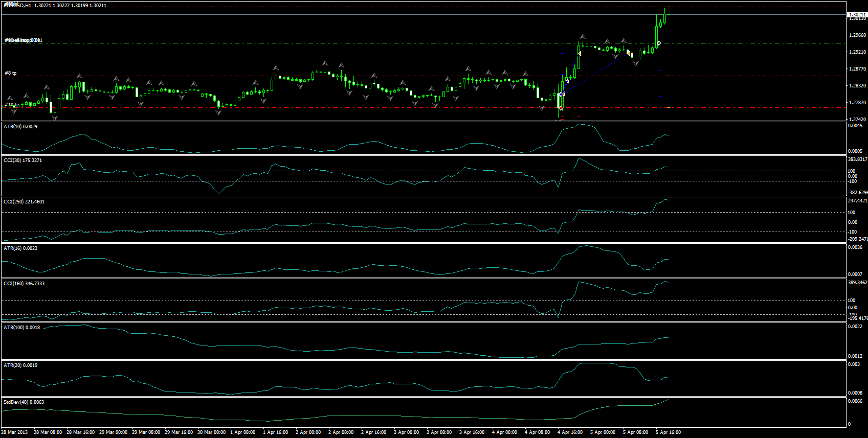Click ATR(16) scale value 0.0036
Image resolution: width=868 pixels, height=438 pixels.
coord(855,247)
